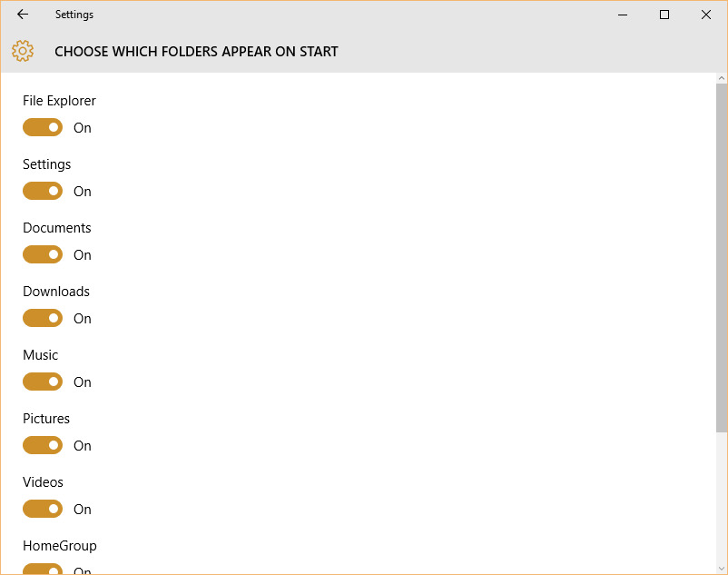Click the File Explorer label

pos(59,101)
